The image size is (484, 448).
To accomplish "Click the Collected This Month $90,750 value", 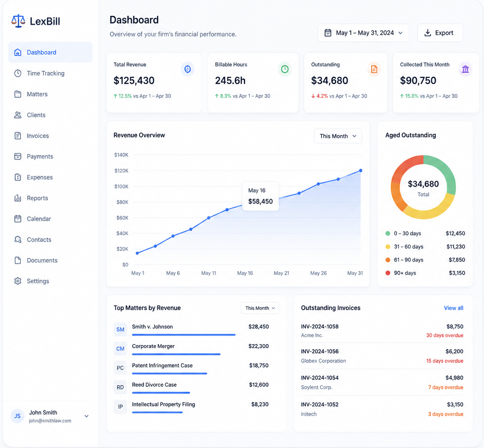I will point(418,81).
